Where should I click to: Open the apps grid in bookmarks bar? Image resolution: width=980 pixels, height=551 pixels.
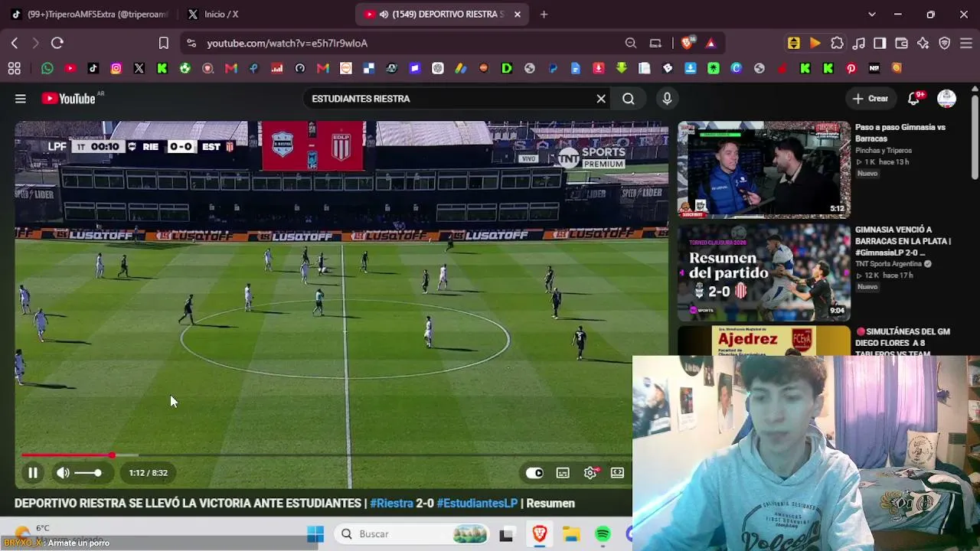[x=15, y=69]
